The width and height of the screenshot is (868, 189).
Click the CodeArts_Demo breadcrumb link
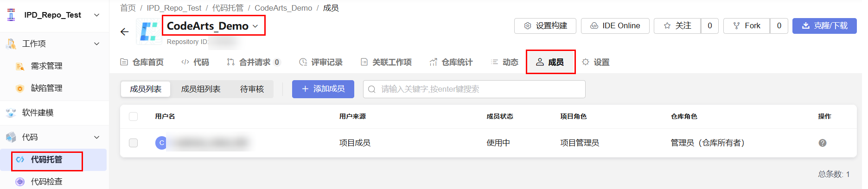tap(283, 8)
